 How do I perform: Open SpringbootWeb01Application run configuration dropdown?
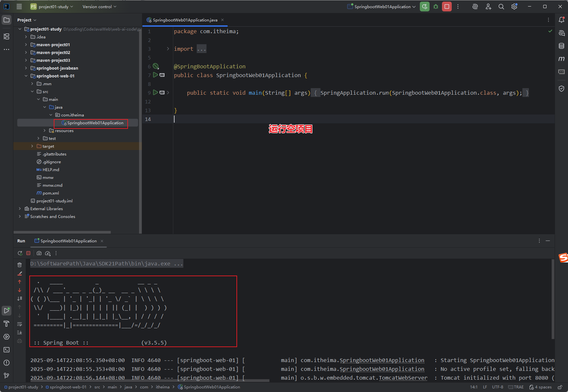381,7
